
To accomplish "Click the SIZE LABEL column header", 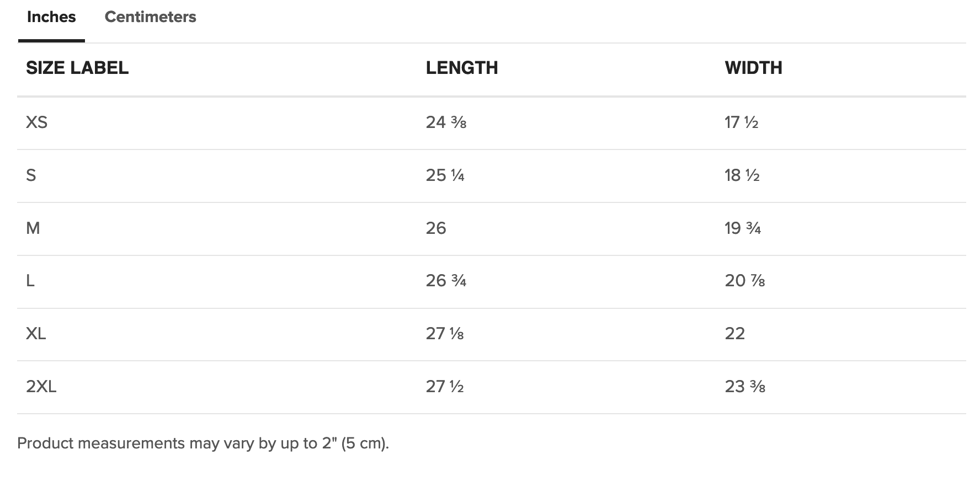I will pyautogui.click(x=77, y=68).
